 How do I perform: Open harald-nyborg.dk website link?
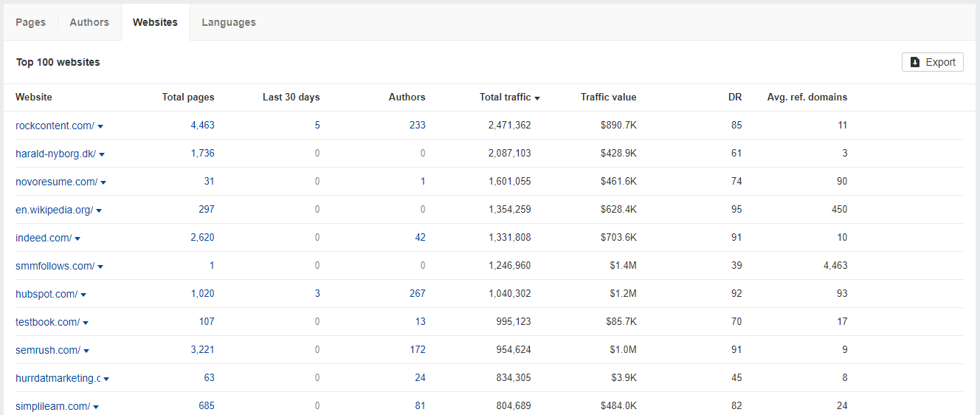click(55, 154)
